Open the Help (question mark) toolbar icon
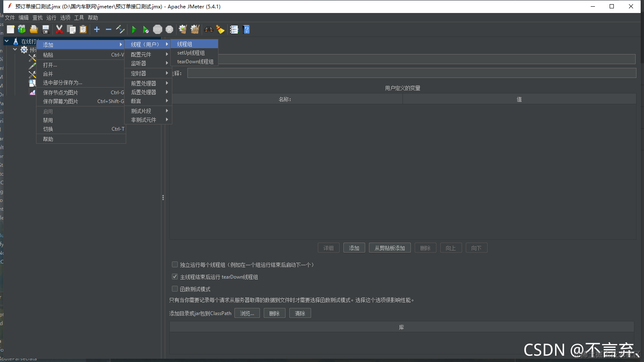Image resolution: width=644 pixels, height=362 pixels. pyautogui.click(x=246, y=29)
